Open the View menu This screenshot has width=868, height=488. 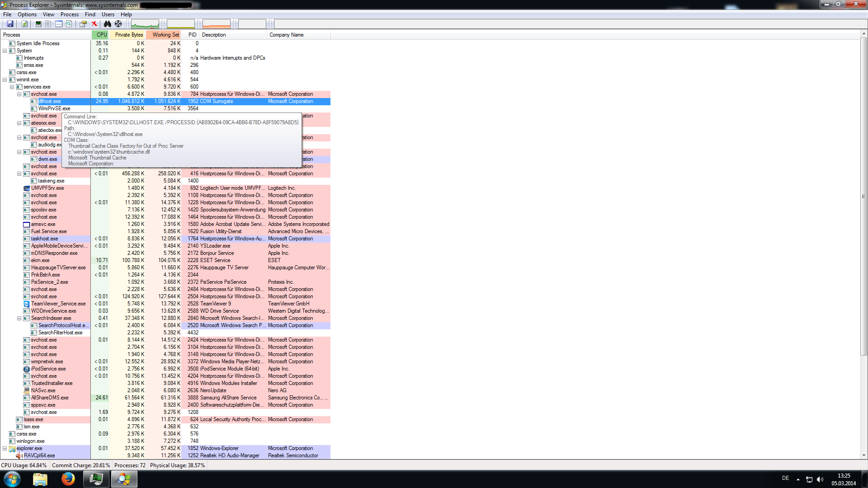(x=48, y=14)
